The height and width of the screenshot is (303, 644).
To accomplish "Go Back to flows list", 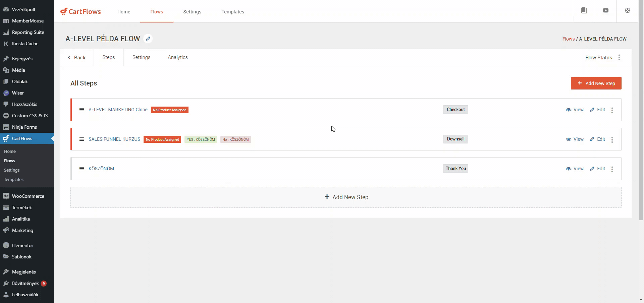I will 77,58.
